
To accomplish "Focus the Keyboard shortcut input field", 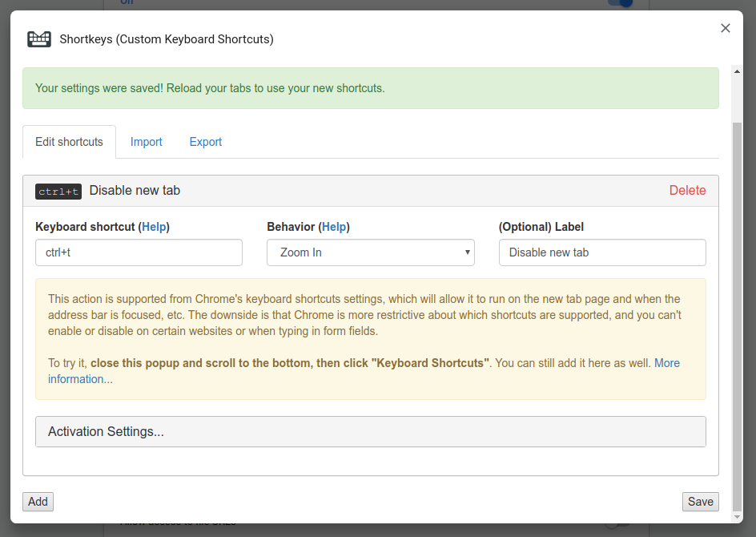I will pyautogui.click(x=139, y=252).
